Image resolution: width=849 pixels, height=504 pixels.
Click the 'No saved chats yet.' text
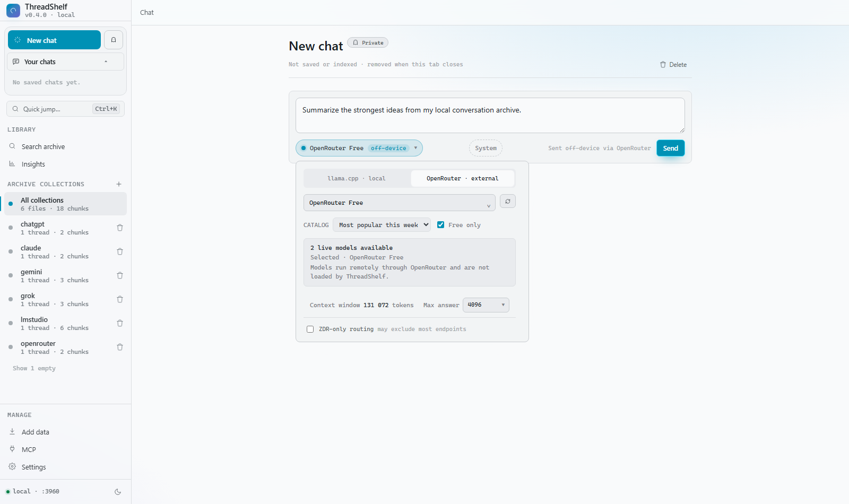click(x=47, y=82)
